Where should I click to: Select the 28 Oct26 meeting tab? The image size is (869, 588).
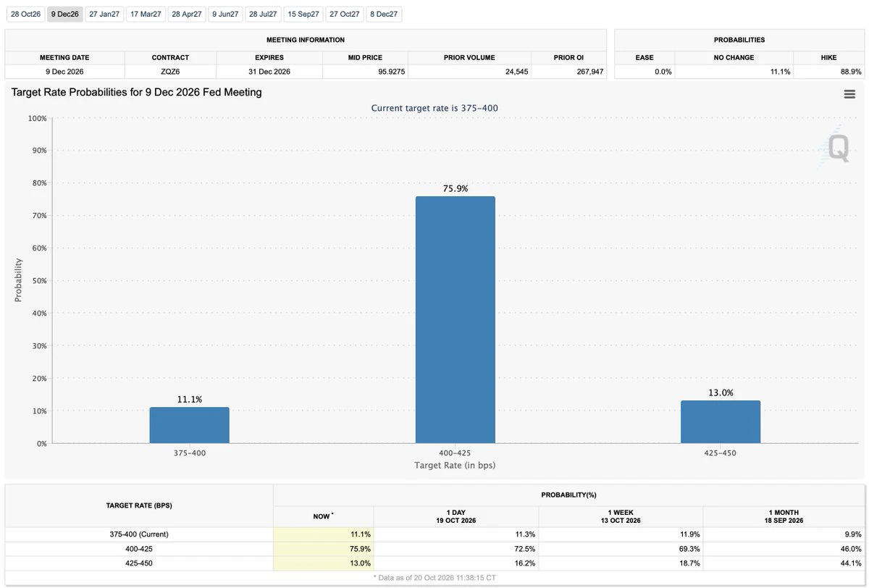click(x=25, y=14)
